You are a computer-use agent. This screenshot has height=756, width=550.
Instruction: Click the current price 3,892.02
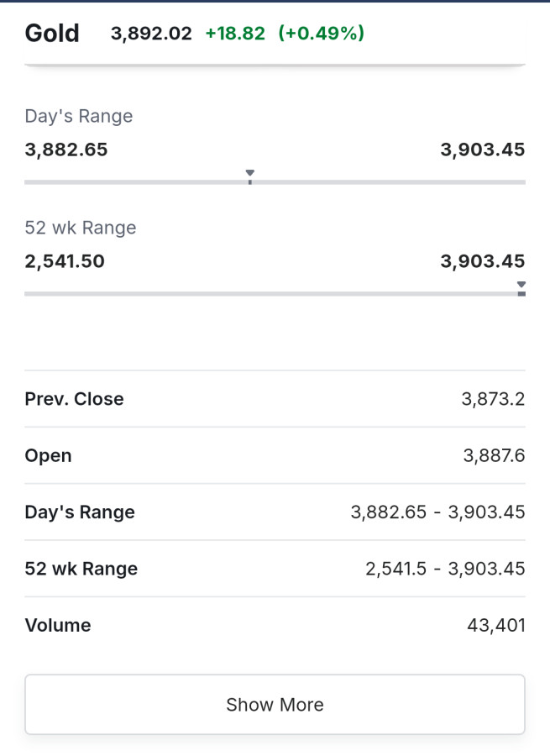(x=151, y=34)
